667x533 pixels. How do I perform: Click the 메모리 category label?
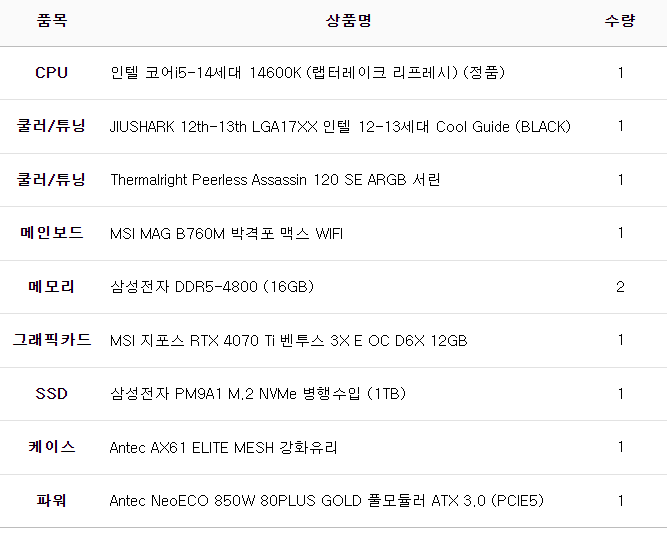(51, 287)
